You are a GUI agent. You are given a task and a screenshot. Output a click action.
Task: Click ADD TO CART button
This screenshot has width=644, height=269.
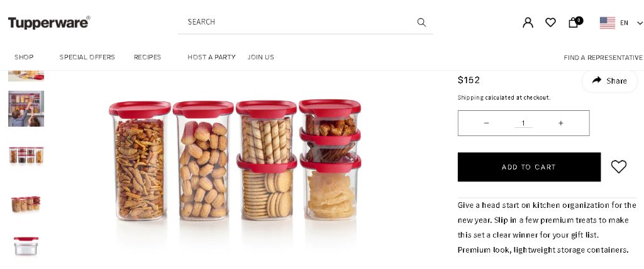pos(529,167)
